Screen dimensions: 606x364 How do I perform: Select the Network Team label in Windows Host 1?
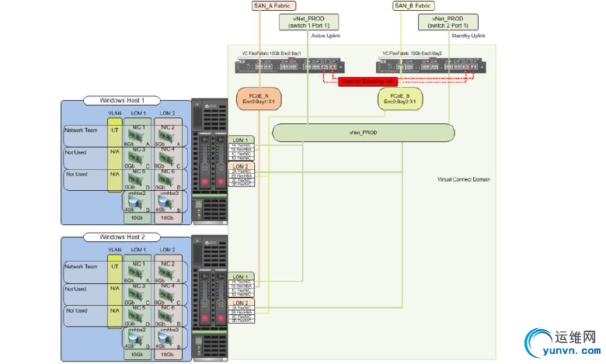tap(81, 130)
